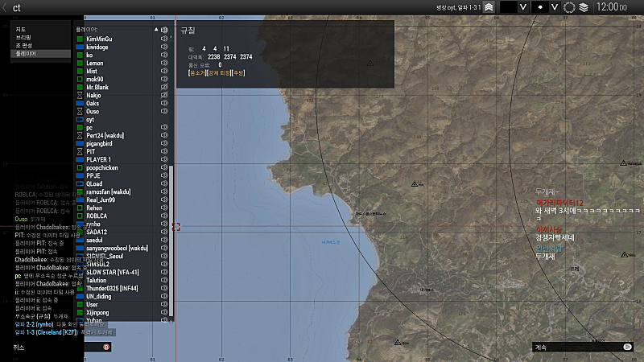The width and height of the screenshot is (644, 362).
Task: Open the 브리핑 briefing tab
Action: (23, 37)
